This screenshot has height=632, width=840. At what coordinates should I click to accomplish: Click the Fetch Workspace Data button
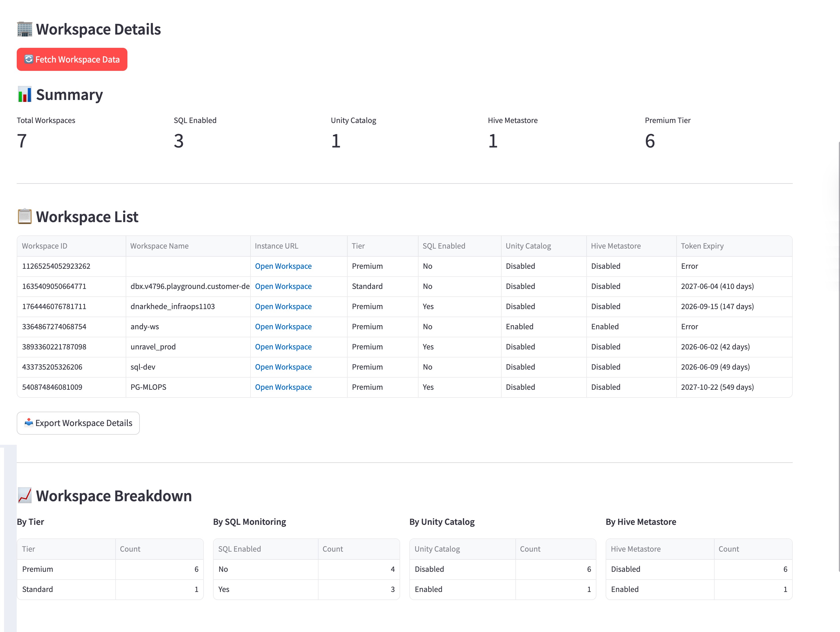click(x=72, y=59)
